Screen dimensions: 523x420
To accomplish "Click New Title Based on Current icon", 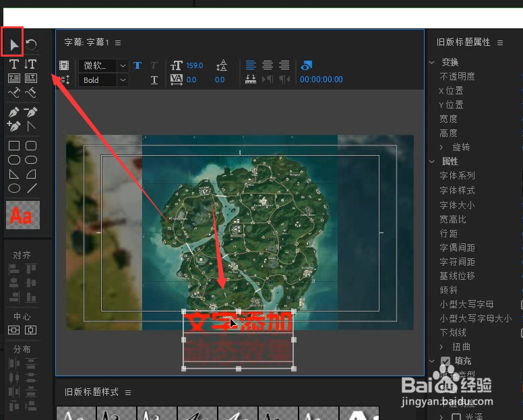I will point(64,65).
